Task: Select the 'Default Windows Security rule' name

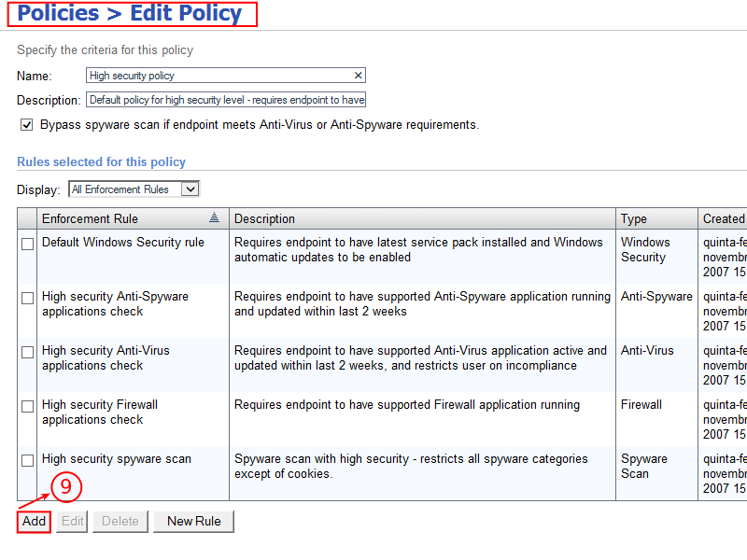Action: pos(123,243)
